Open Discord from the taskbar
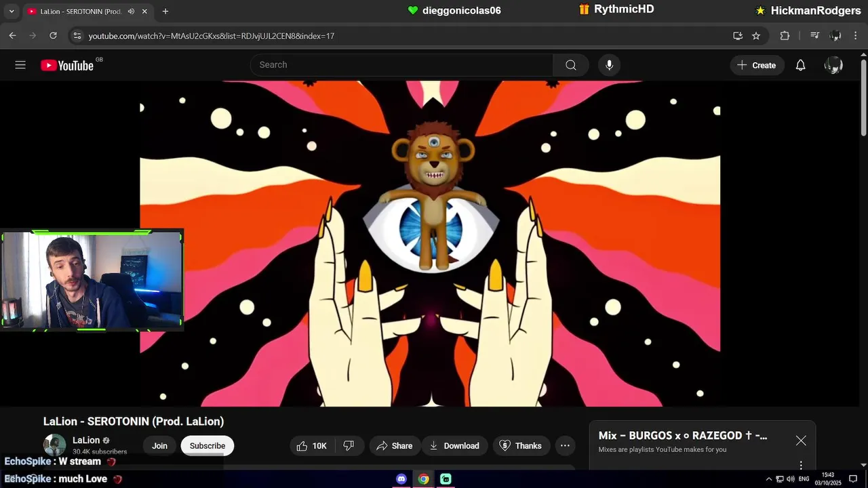Viewport: 868px width, 488px height. pos(401,479)
